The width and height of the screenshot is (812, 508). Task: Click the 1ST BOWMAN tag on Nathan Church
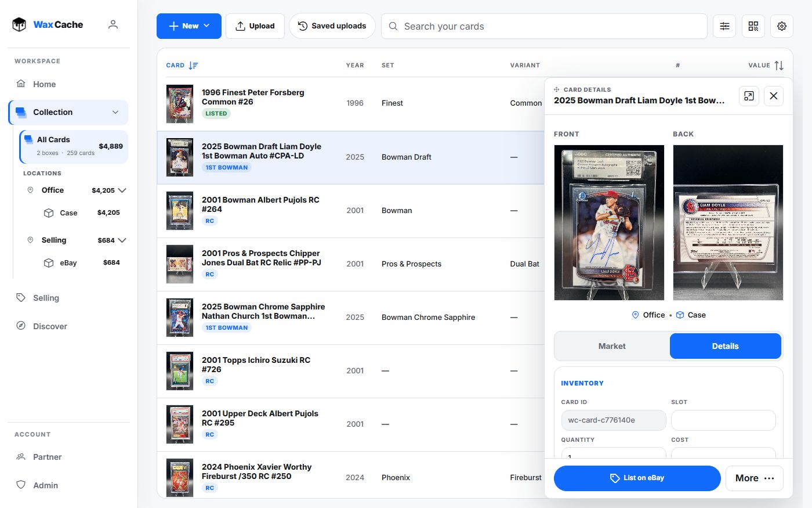(x=227, y=328)
